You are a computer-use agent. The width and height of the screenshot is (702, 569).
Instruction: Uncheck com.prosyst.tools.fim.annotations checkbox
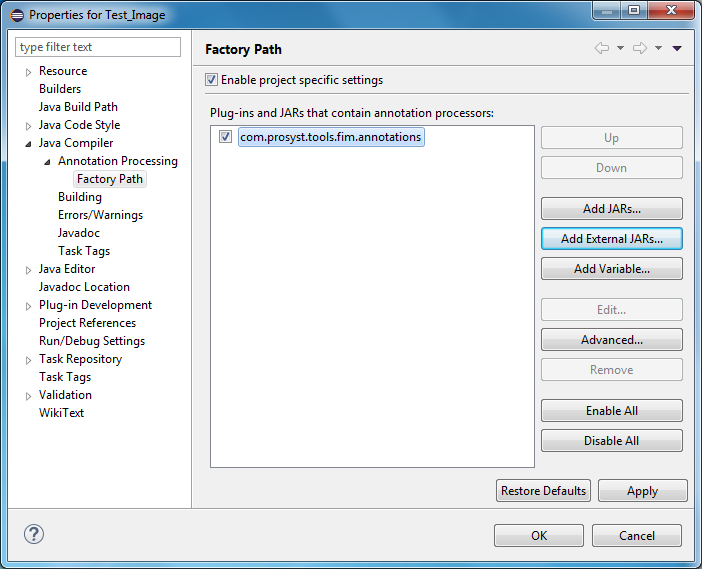(x=226, y=137)
